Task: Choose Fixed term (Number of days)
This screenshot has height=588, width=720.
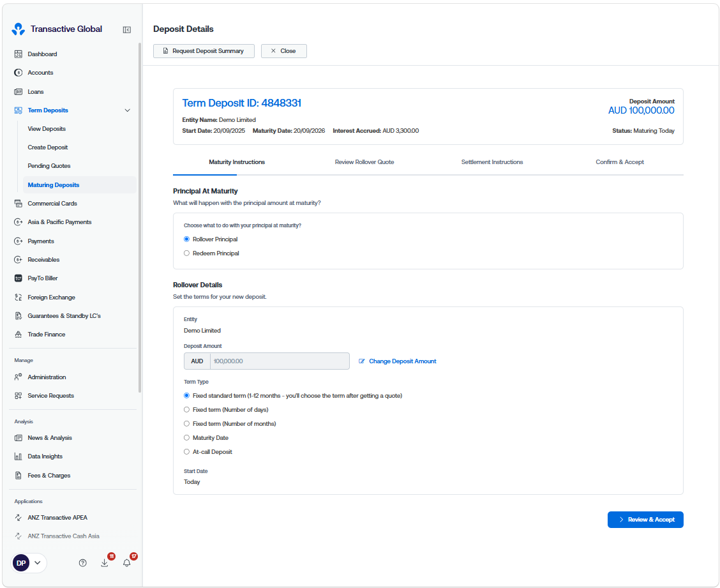Action: pyautogui.click(x=186, y=410)
